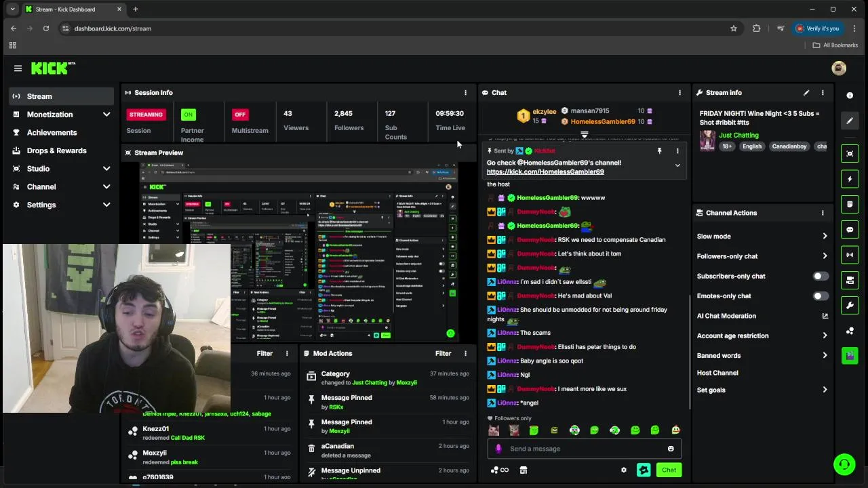Open Followers-only chat options chevron
This screenshot has height=488, width=868.
(825, 256)
